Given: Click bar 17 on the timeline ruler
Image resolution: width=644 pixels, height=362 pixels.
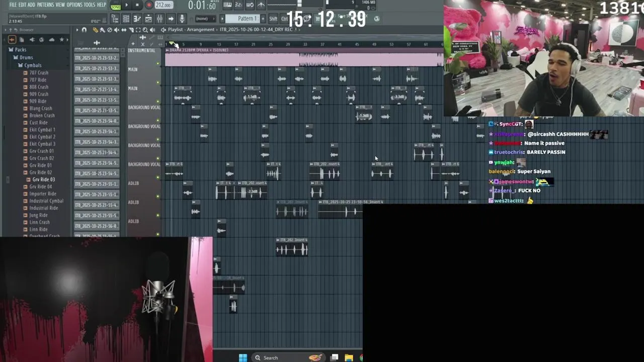Looking at the screenshot, I should [236, 44].
